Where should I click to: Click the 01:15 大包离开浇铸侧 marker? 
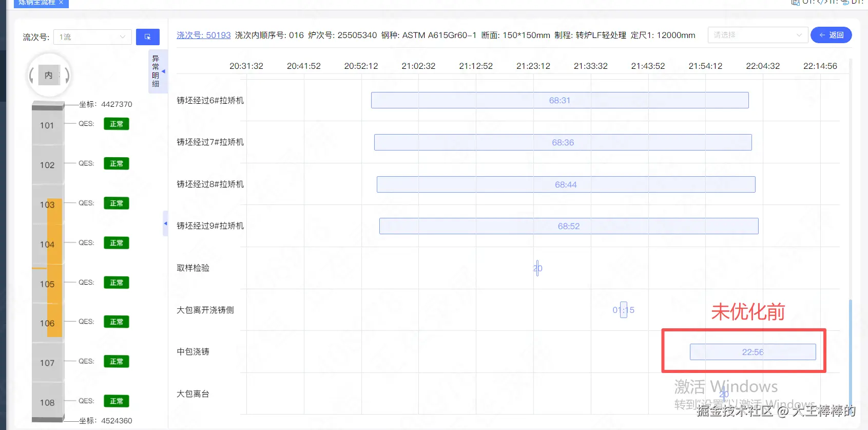624,310
